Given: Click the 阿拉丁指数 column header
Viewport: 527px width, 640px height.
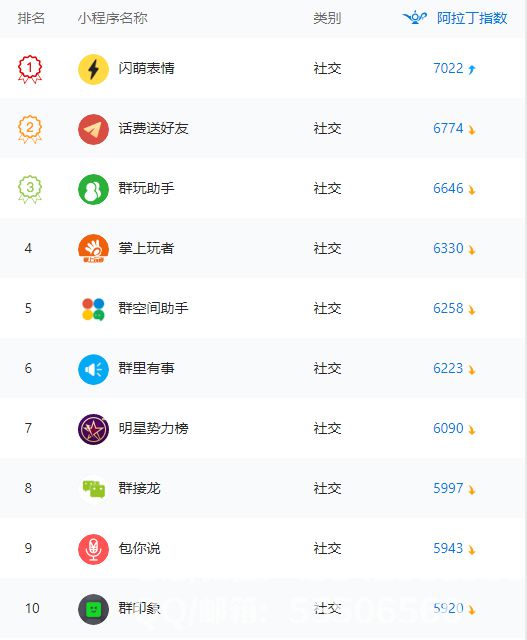Looking at the screenshot, I should tap(472, 18).
